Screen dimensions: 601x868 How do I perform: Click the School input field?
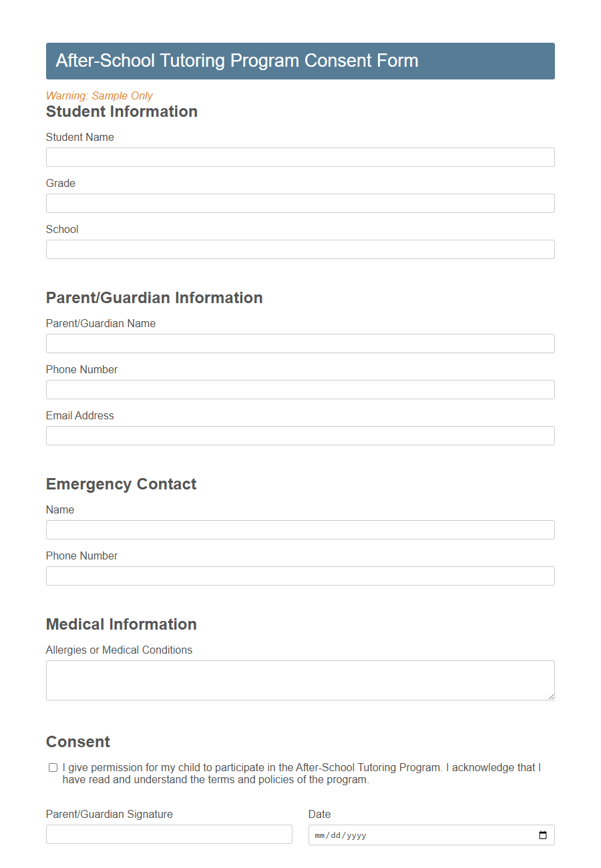tap(299, 249)
